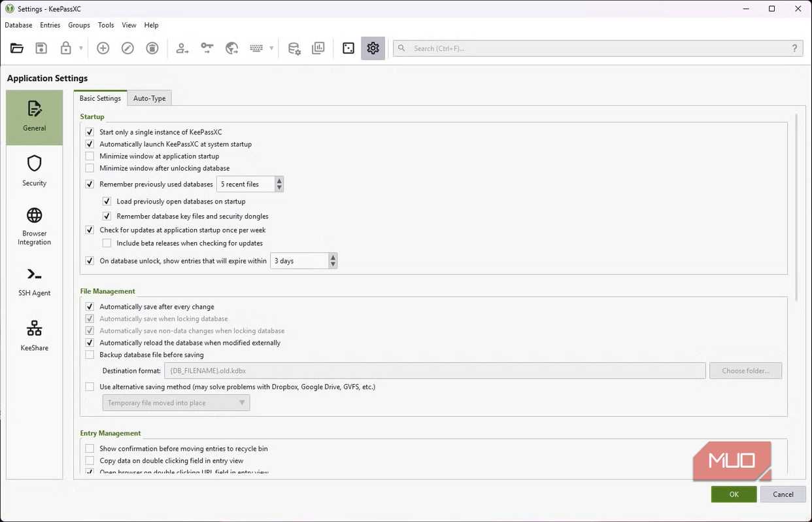Toggle show expiring entries on unlock
This screenshot has height=522, width=812.
(90, 261)
